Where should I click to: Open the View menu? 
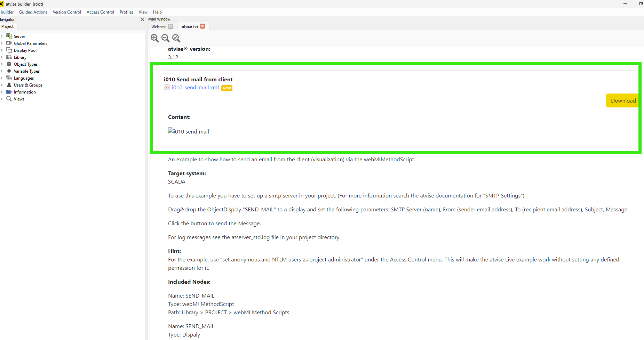point(143,12)
